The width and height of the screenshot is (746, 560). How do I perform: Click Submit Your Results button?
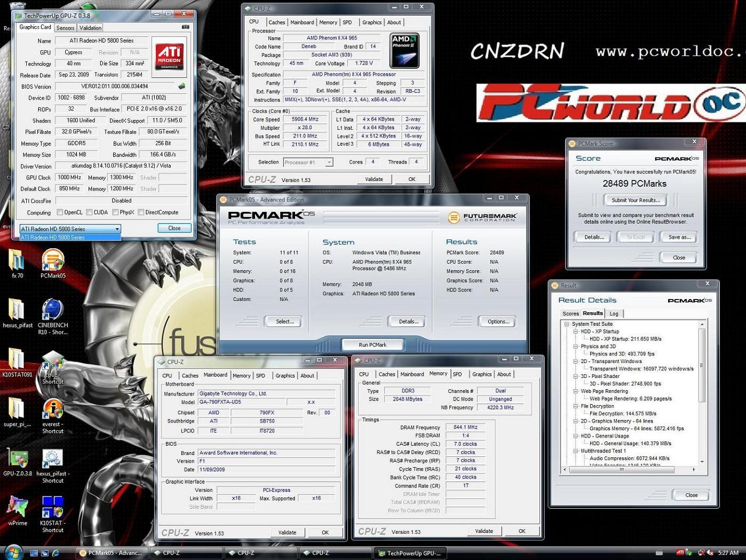[636, 200]
